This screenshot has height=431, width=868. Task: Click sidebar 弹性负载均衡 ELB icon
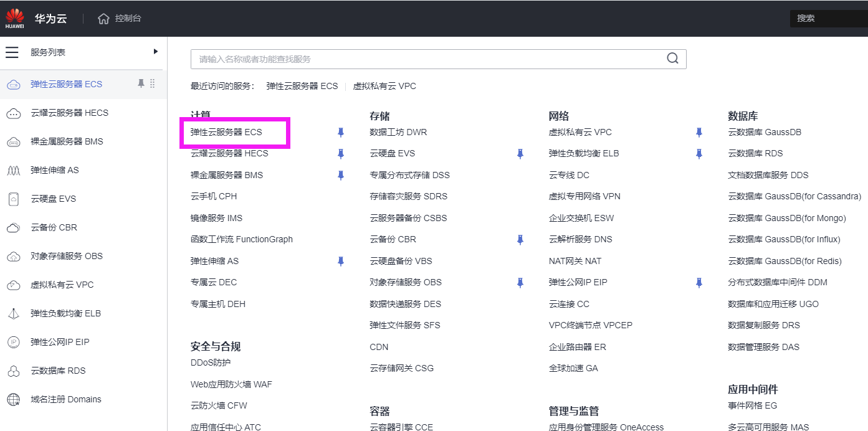pyautogui.click(x=13, y=314)
